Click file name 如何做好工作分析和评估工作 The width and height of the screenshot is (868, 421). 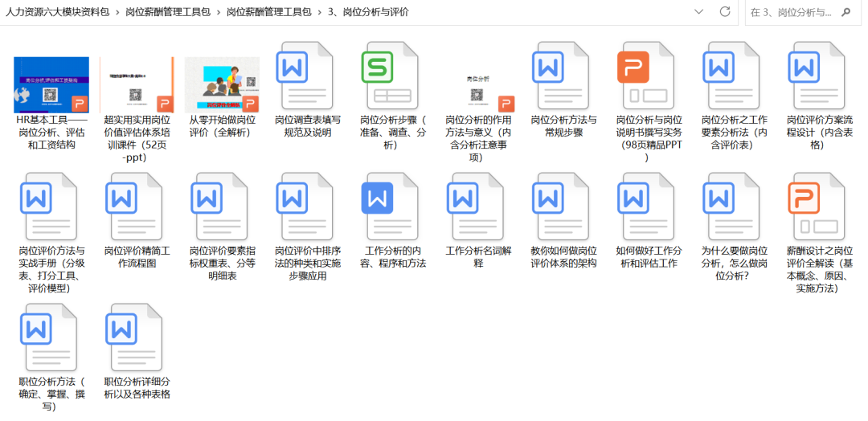click(x=649, y=256)
